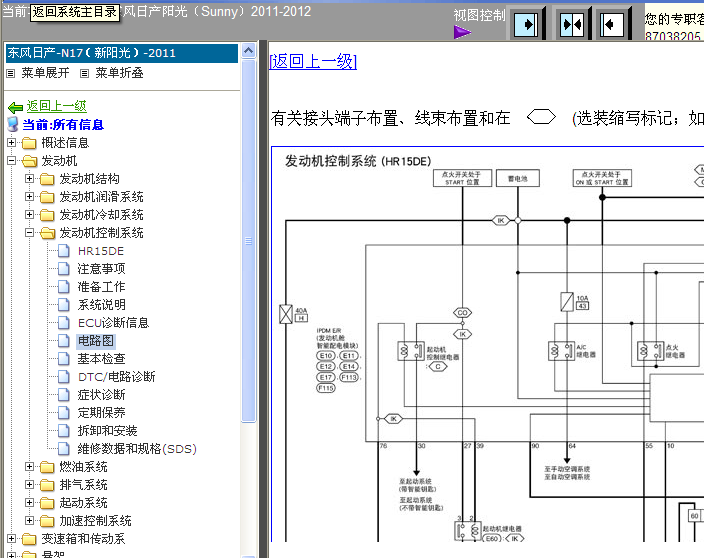The width and height of the screenshot is (704, 558).
Task: Open the 系统说明 page
Action: (x=101, y=305)
